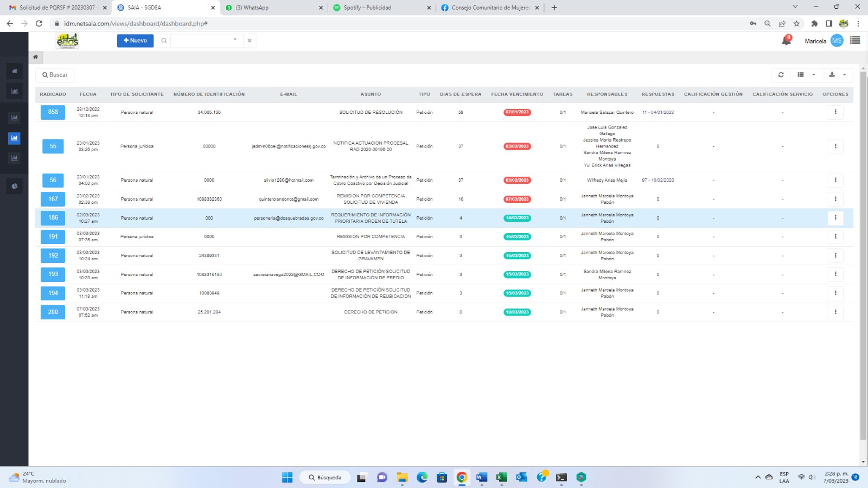Click the Buscar button

pyautogui.click(x=55, y=75)
